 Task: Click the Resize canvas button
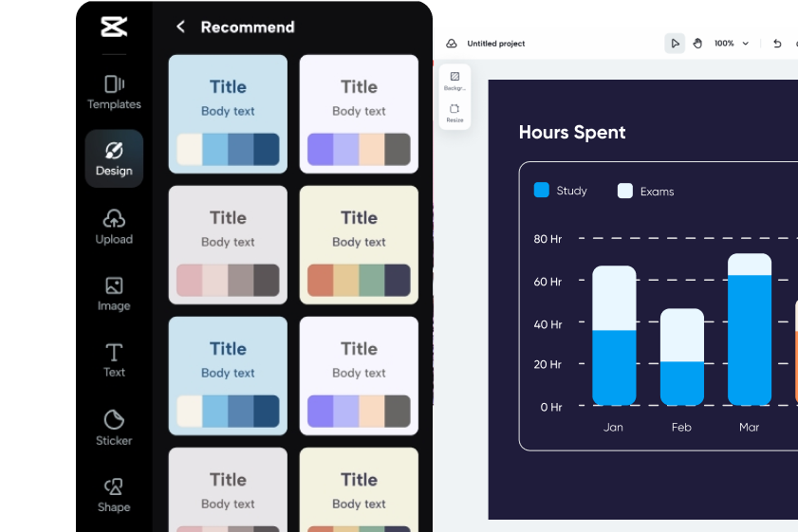tap(455, 113)
